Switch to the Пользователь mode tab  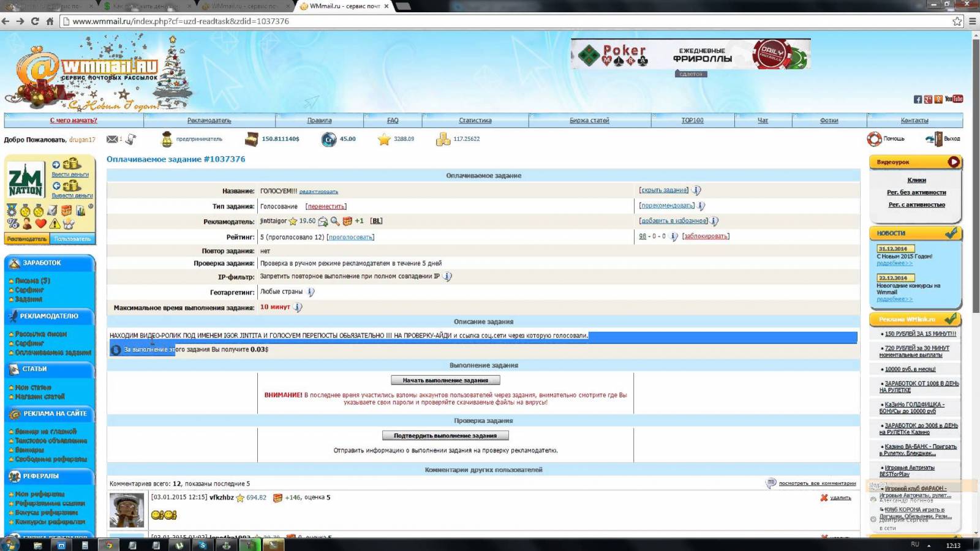click(x=72, y=239)
